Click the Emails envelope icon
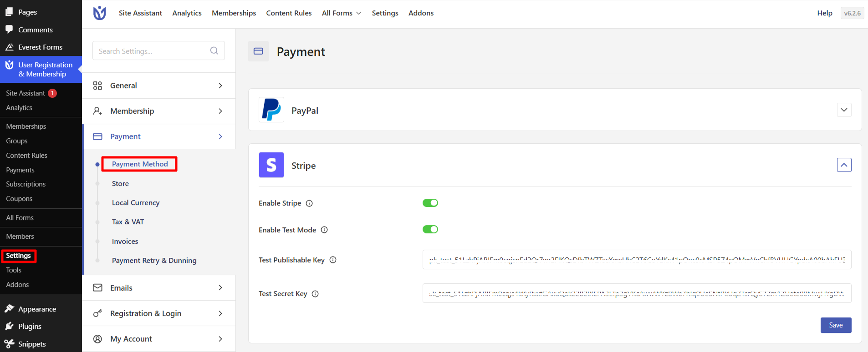This screenshot has width=868, height=352. tap(97, 287)
